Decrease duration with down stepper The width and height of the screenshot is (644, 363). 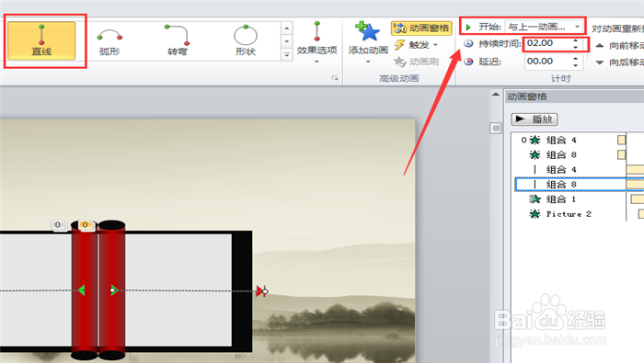[x=576, y=47]
